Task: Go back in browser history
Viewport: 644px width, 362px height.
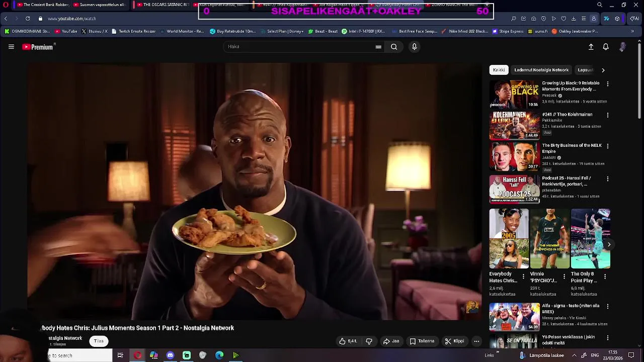Action: (6, 19)
